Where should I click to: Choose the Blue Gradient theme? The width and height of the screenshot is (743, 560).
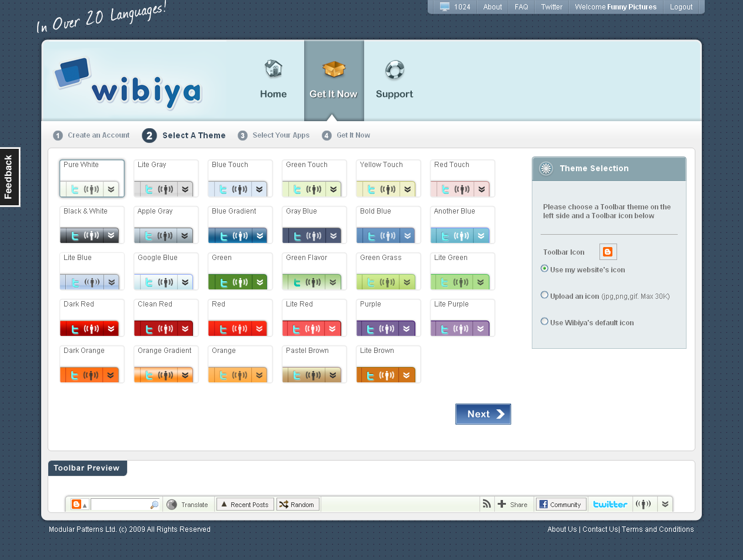click(240, 225)
